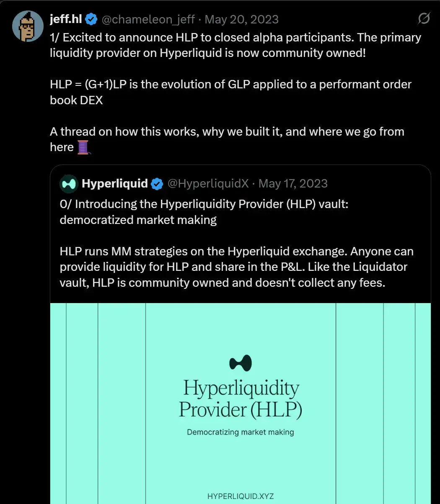This screenshot has height=504, width=440.
Task: Open the May 20, 2023 timestamp
Action: click(241, 19)
